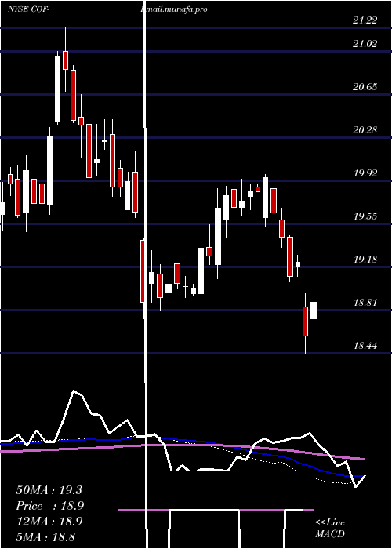Viewport: 392px width, 549px height.
Task: Click the NYSE COF- ticker label
Action: 28,9
